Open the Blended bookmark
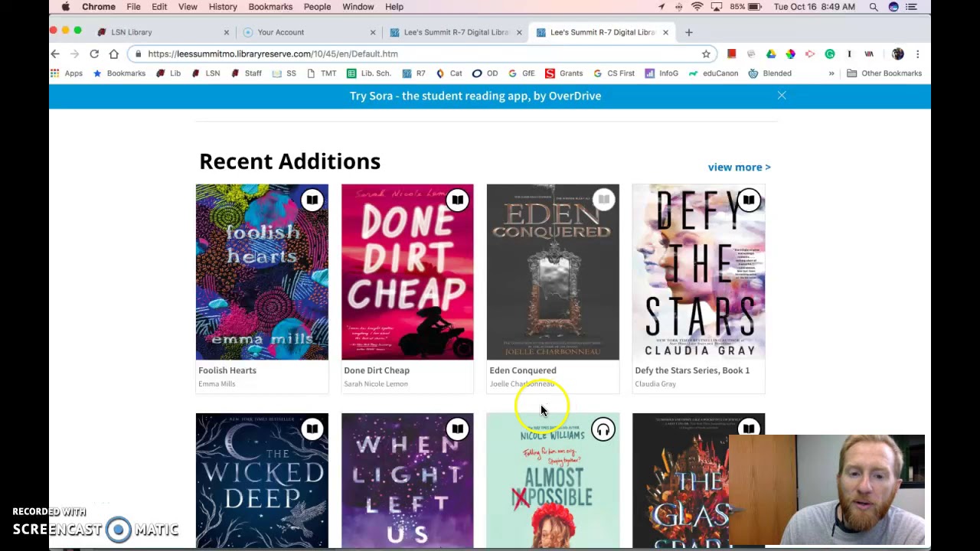The width and height of the screenshot is (980, 551). [x=769, y=73]
